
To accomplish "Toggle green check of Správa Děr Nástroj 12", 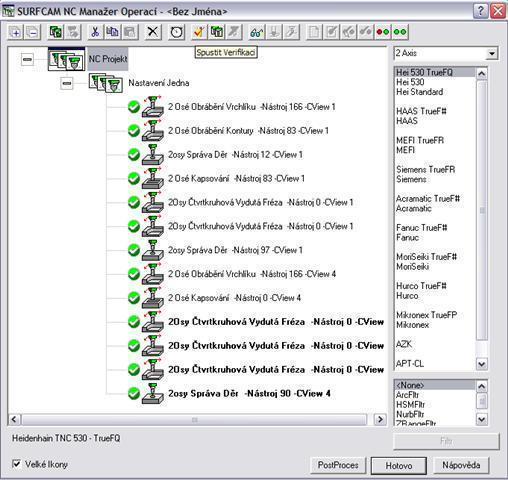I will 134,155.
